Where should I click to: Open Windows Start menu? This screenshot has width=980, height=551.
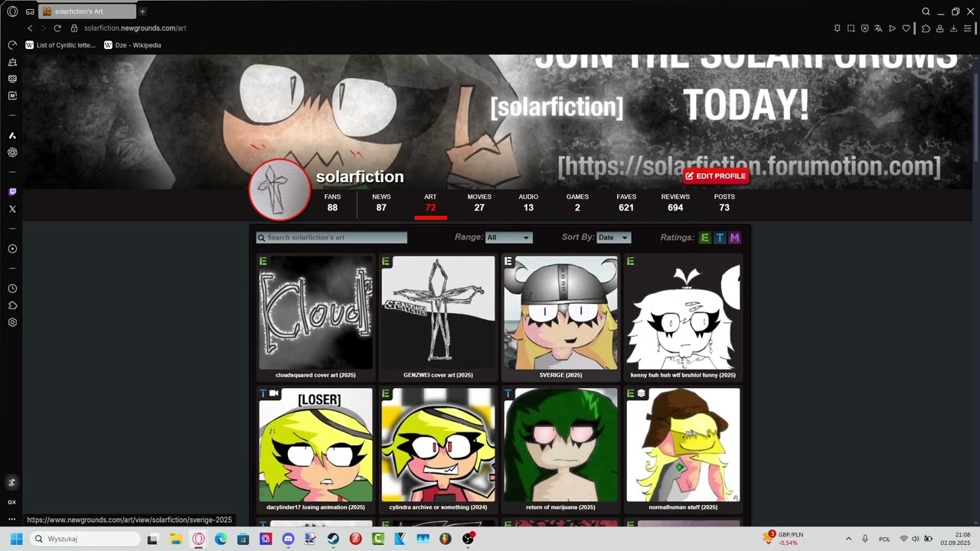click(x=16, y=539)
